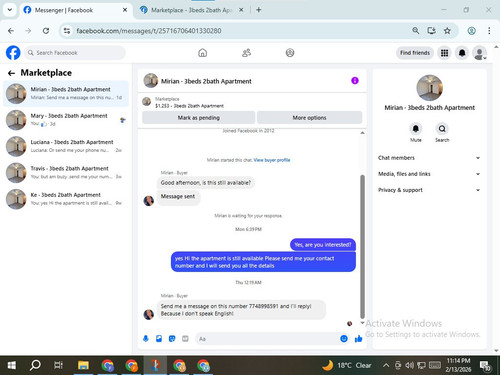Jump to latest message down arrow
This screenshot has height=375, width=500.
362,323
